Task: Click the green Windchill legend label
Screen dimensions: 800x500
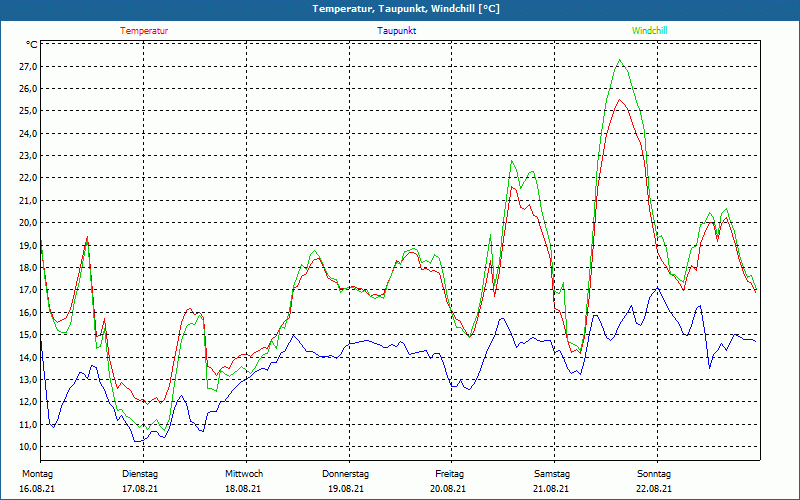Action: click(649, 31)
